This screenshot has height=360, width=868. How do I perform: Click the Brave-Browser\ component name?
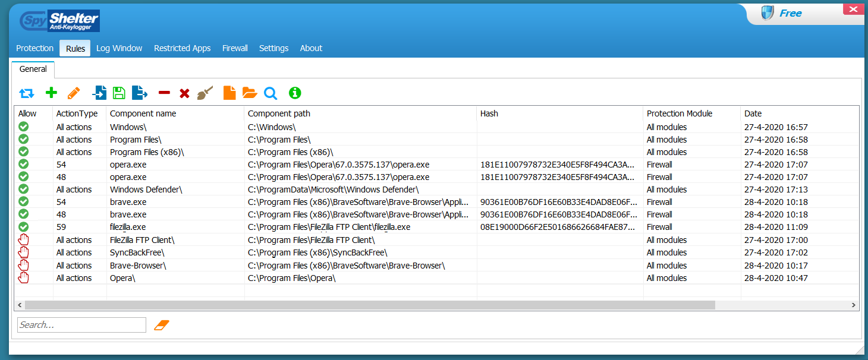(138, 266)
